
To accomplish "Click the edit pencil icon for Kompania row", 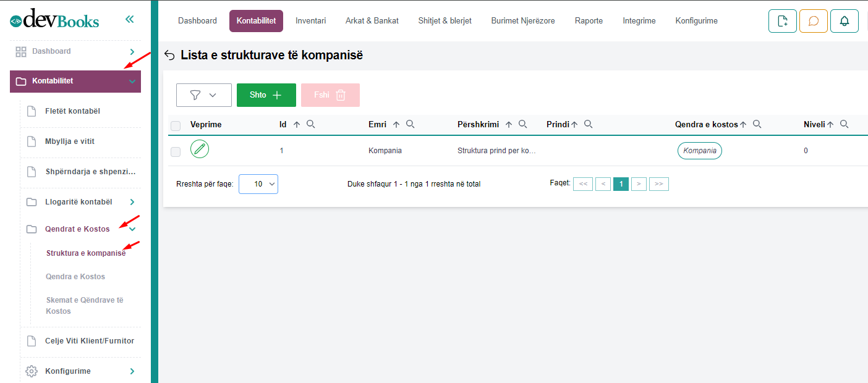I will 200,149.
